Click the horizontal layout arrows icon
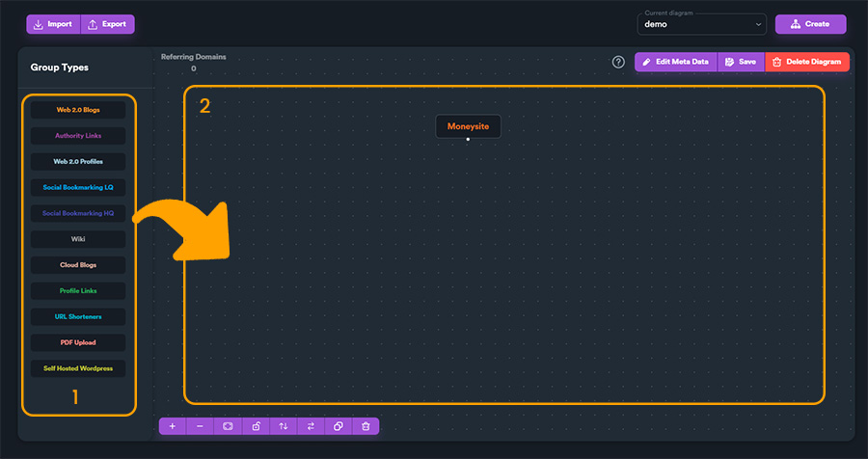 point(311,426)
